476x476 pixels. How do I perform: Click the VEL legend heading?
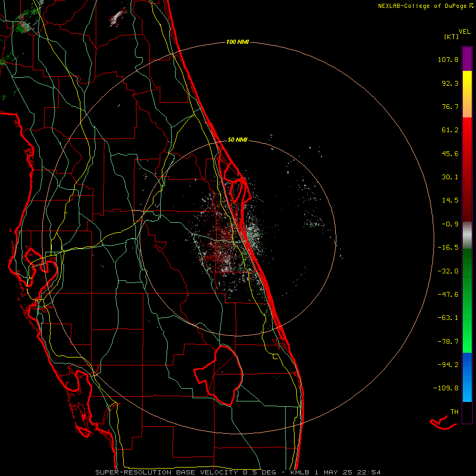coord(464,32)
